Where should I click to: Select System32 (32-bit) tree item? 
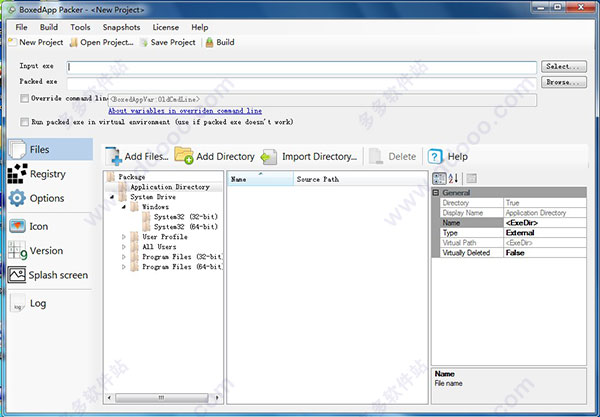click(x=186, y=217)
